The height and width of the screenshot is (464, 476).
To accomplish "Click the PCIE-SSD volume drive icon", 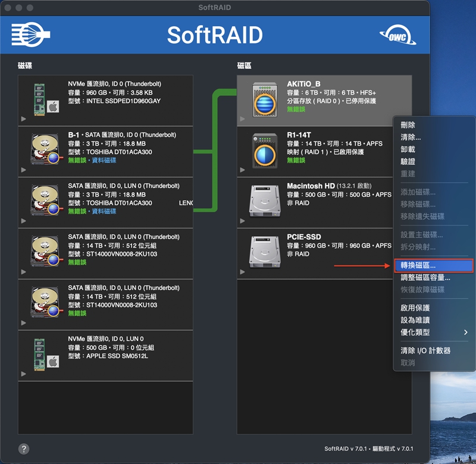I will click(265, 252).
